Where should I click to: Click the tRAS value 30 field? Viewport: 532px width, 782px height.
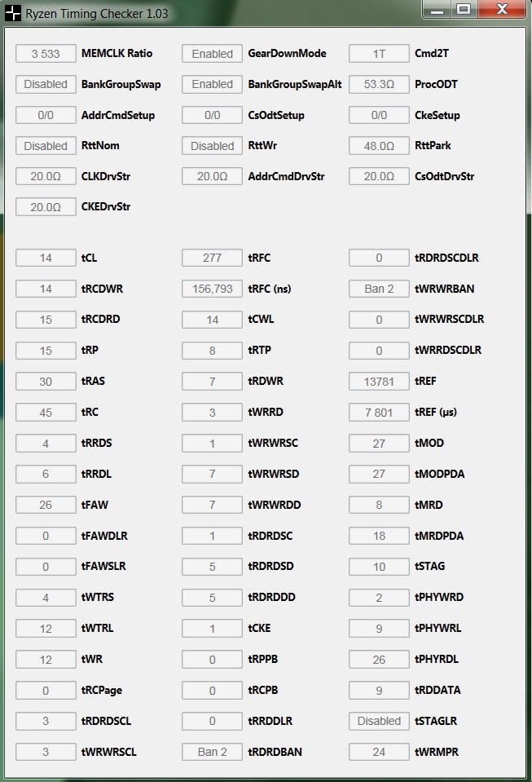click(46, 382)
